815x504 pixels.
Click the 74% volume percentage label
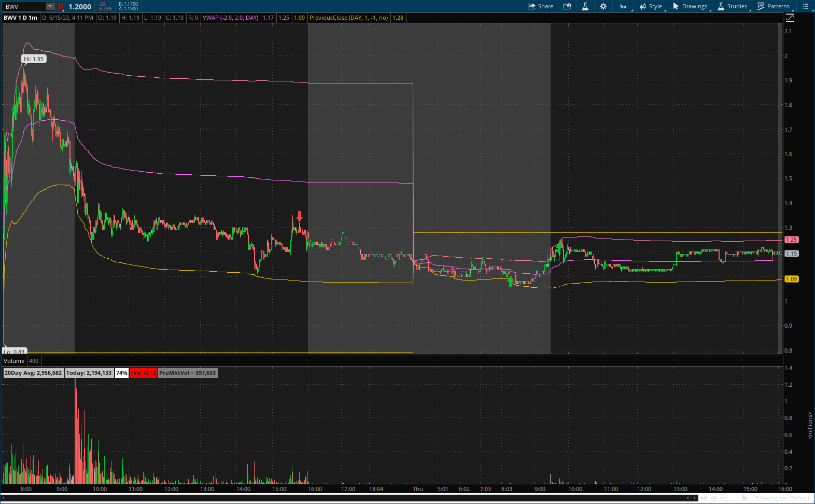coord(122,373)
